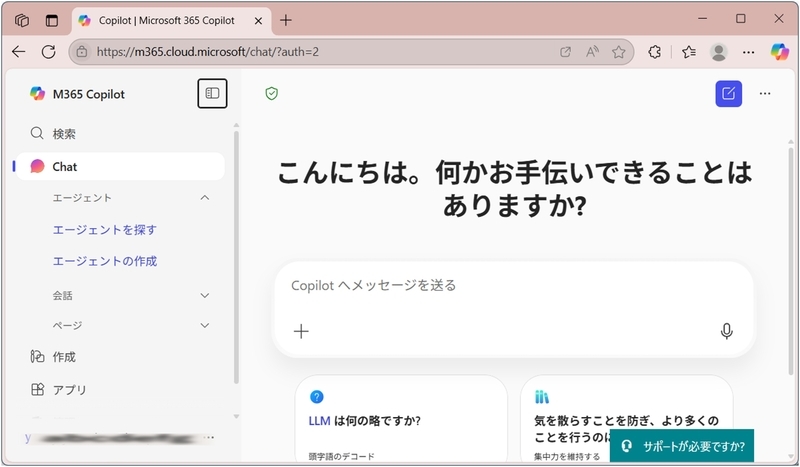Image resolution: width=800 pixels, height=467 pixels.
Task: Start a new chat with the compose button
Action: pos(729,93)
